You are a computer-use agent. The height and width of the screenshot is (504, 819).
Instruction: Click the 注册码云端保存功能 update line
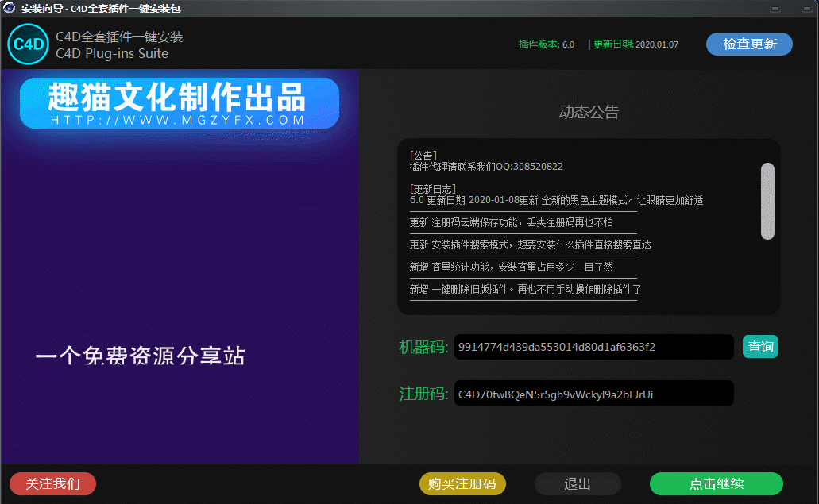pyautogui.click(x=512, y=223)
